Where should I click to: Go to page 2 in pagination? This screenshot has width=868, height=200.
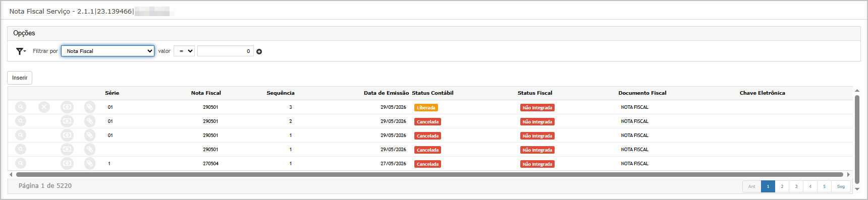[782, 186]
